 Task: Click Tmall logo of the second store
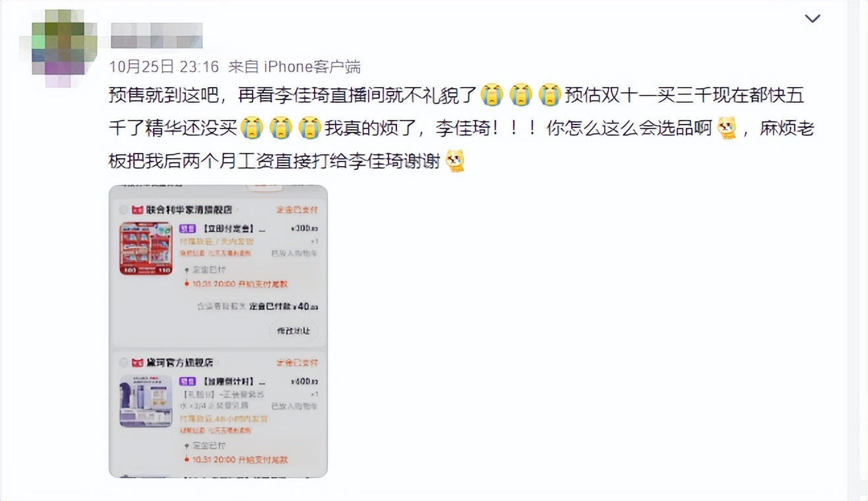click(x=137, y=363)
